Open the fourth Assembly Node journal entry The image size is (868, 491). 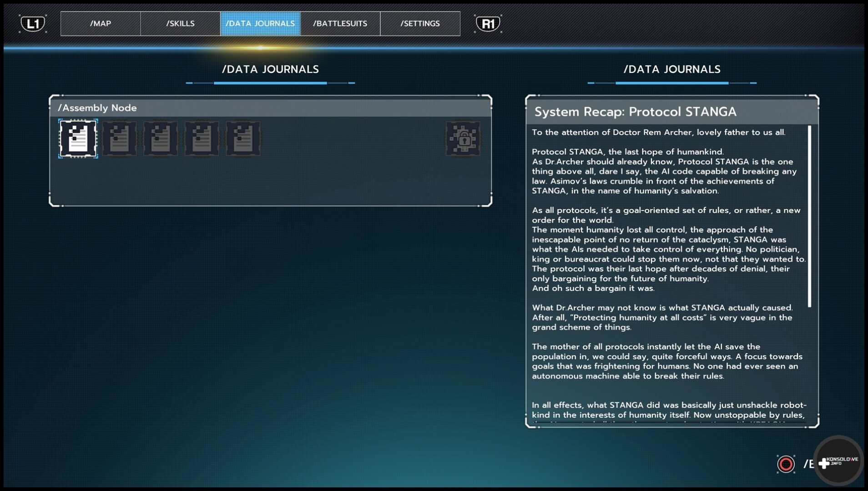[202, 139]
